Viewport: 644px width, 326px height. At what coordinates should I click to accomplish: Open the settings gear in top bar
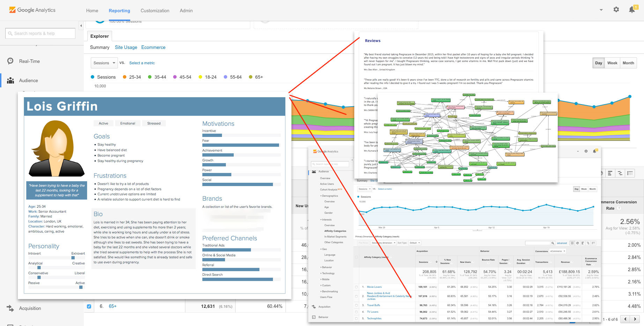[616, 10]
